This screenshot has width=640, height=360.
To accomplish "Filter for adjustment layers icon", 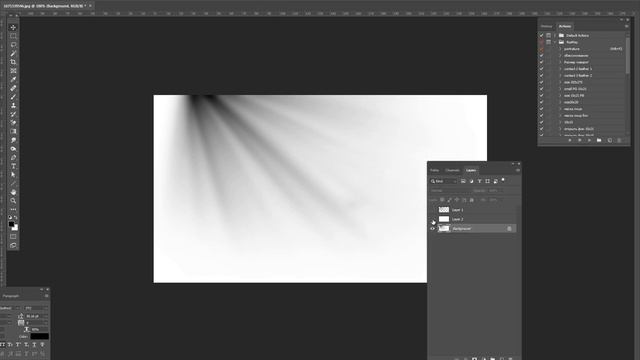I will 471,181.
